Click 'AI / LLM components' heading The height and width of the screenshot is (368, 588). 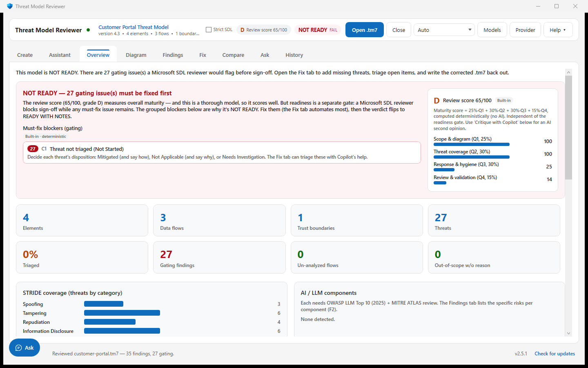coord(329,293)
